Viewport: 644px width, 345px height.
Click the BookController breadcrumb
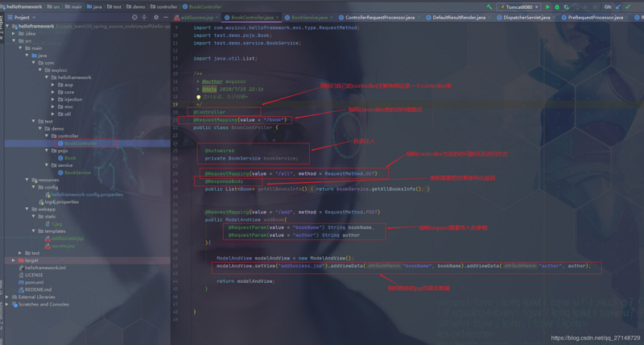pyautogui.click(x=202, y=6)
